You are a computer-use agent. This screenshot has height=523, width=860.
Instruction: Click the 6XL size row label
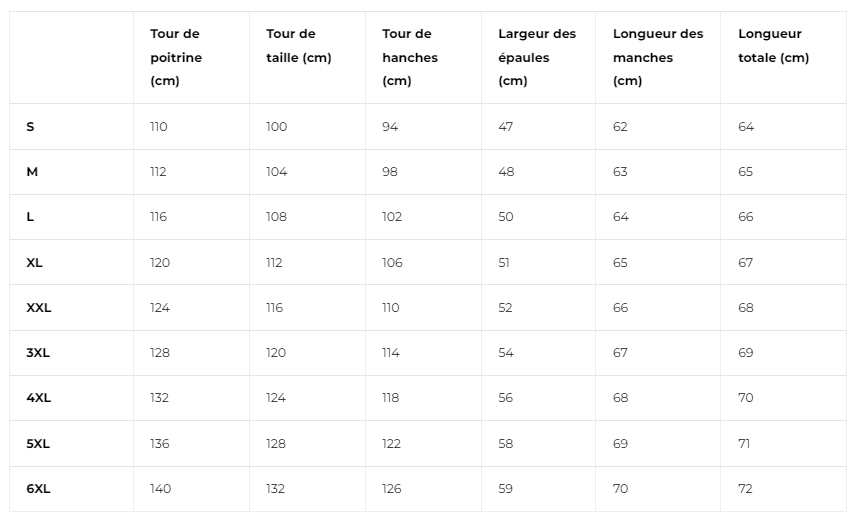point(38,488)
